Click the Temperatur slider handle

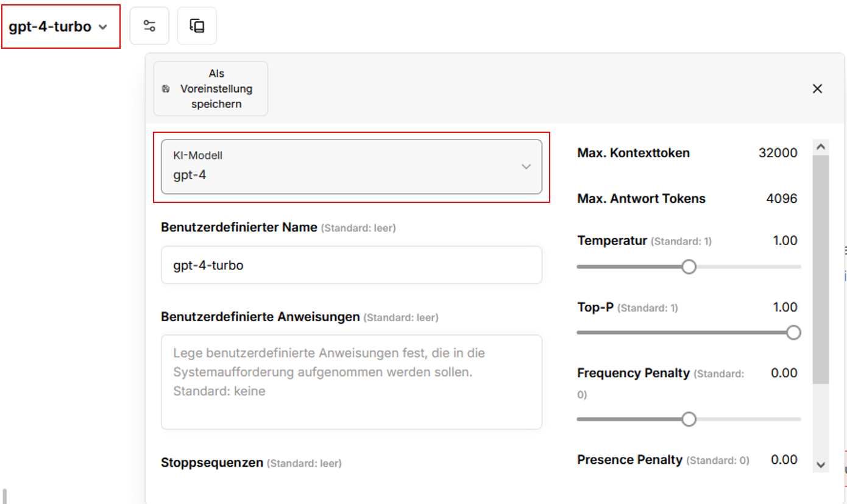689,267
